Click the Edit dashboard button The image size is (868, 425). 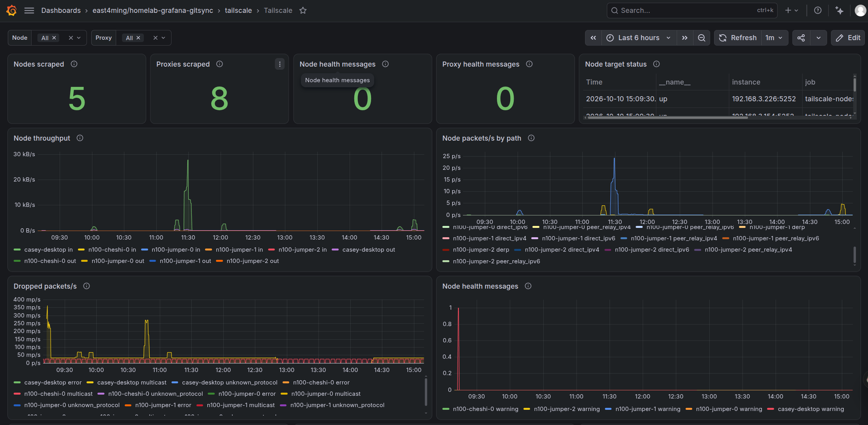click(x=848, y=38)
